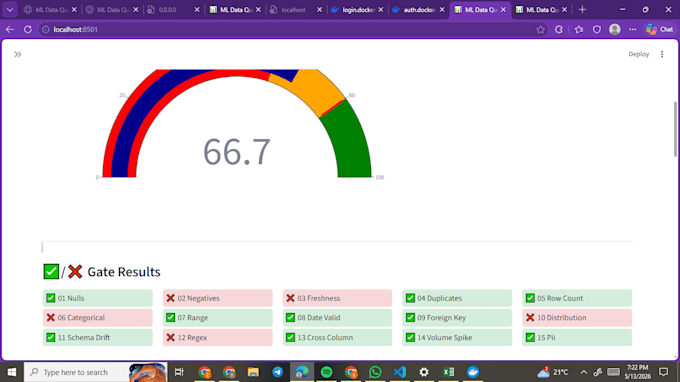Open the 21°C weather widget
The width and height of the screenshot is (680, 382).
(x=553, y=372)
